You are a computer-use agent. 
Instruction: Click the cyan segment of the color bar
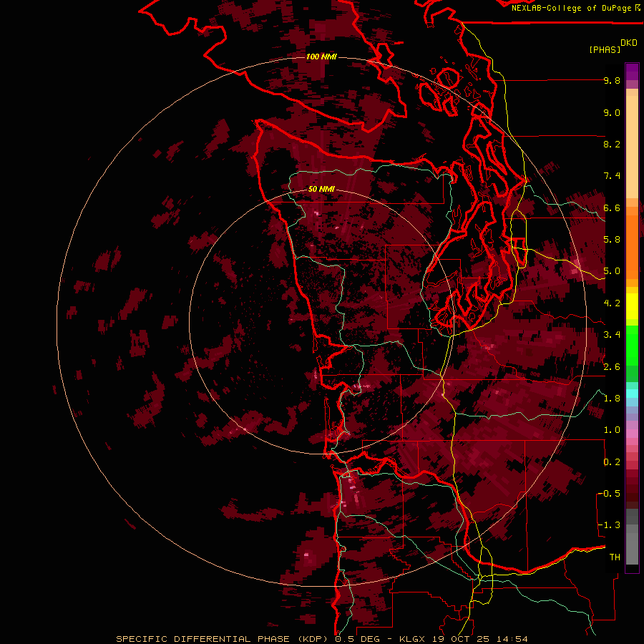tap(632, 394)
